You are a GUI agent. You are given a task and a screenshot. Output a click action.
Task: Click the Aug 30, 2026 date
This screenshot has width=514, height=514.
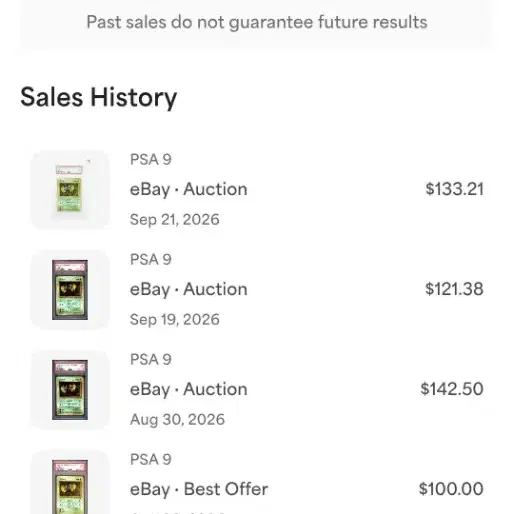click(x=177, y=420)
